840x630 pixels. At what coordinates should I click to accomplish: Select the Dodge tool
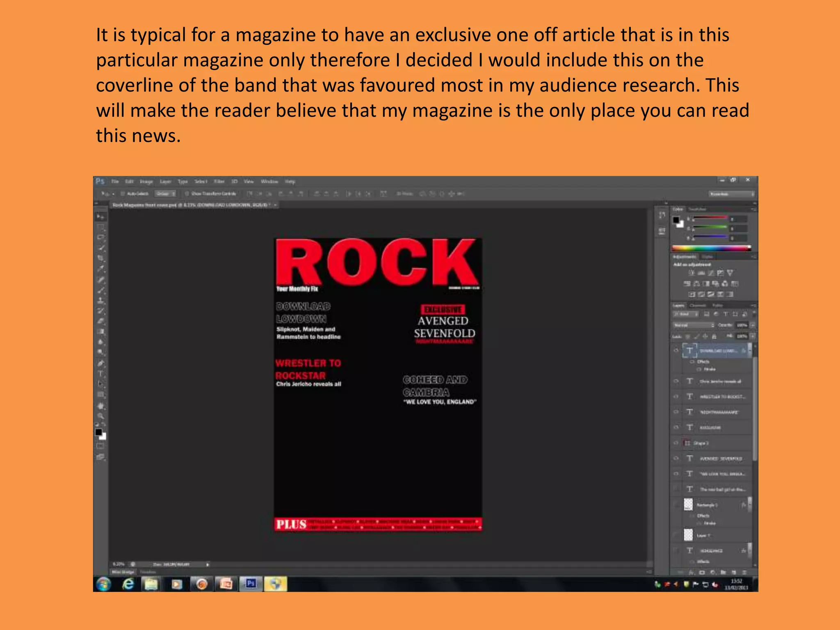click(100, 352)
